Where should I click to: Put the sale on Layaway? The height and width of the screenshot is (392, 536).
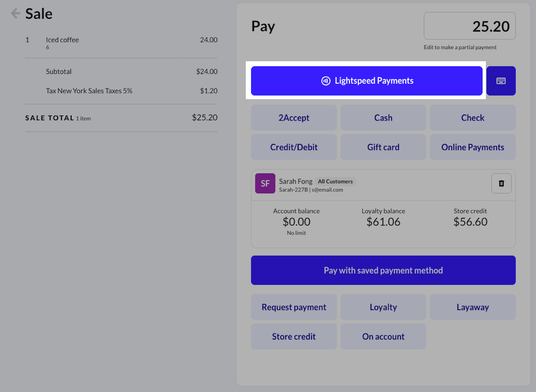(x=472, y=307)
